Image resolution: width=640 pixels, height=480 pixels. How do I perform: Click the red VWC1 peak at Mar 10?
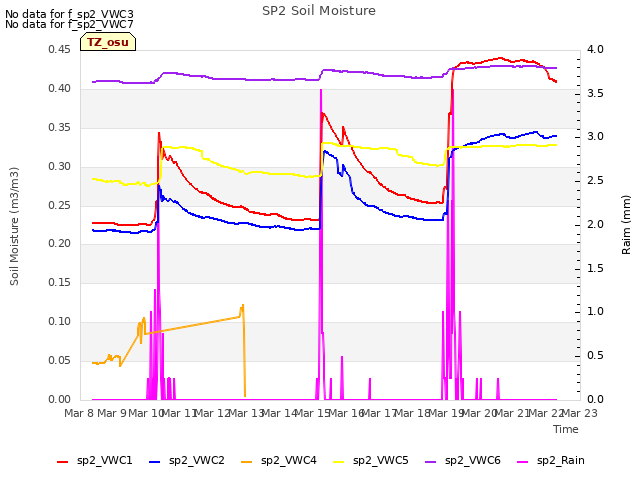pyautogui.click(x=159, y=133)
